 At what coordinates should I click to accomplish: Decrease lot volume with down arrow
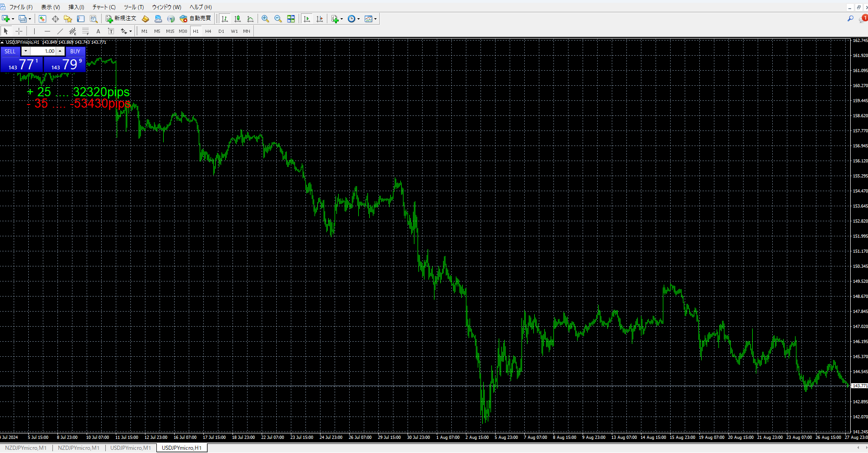[26, 51]
